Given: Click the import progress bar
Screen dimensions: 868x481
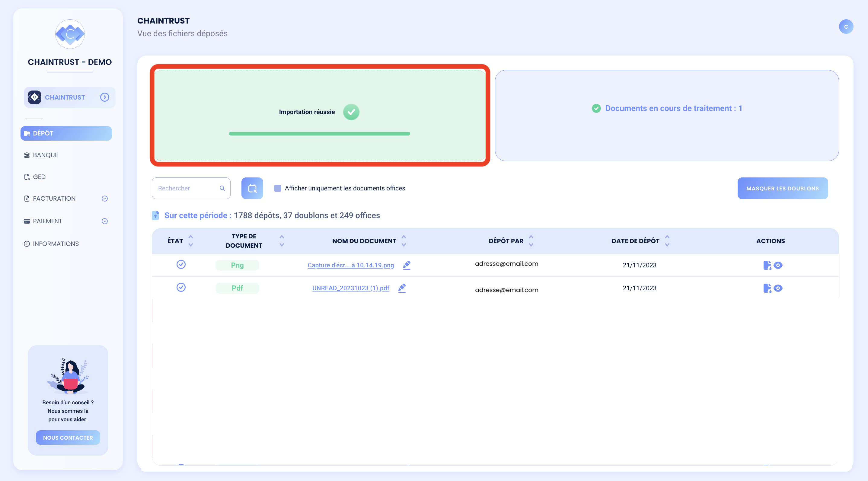Looking at the screenshot, I should pos(319,134).
